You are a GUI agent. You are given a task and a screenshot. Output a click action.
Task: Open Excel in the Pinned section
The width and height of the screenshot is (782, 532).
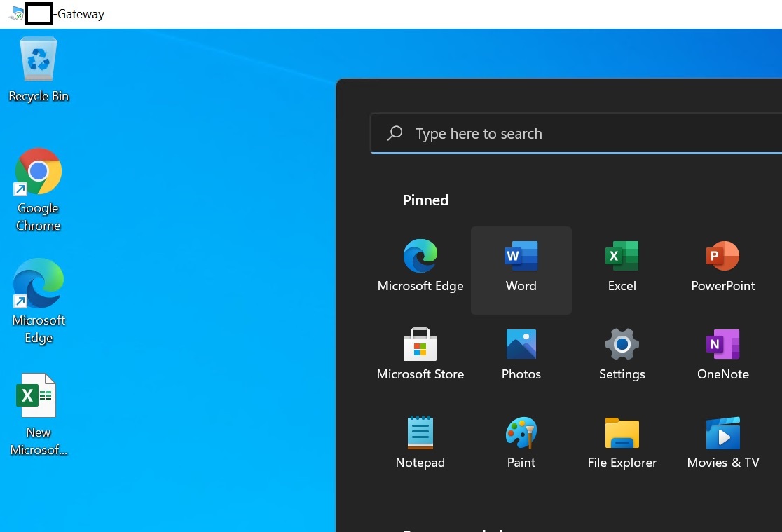[x=622, y=266]
